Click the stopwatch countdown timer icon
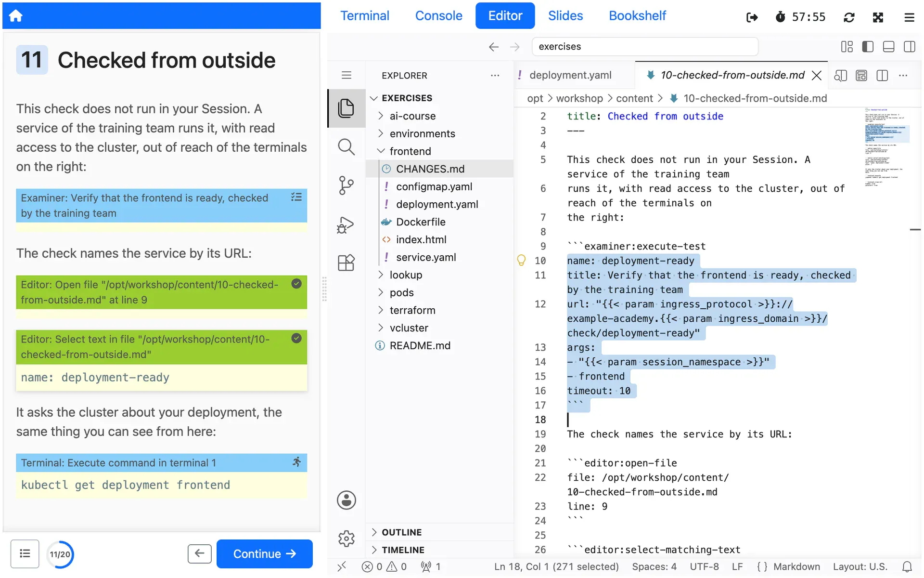Image resolution: width=924 pixels, height=578 pixels. 780,17
